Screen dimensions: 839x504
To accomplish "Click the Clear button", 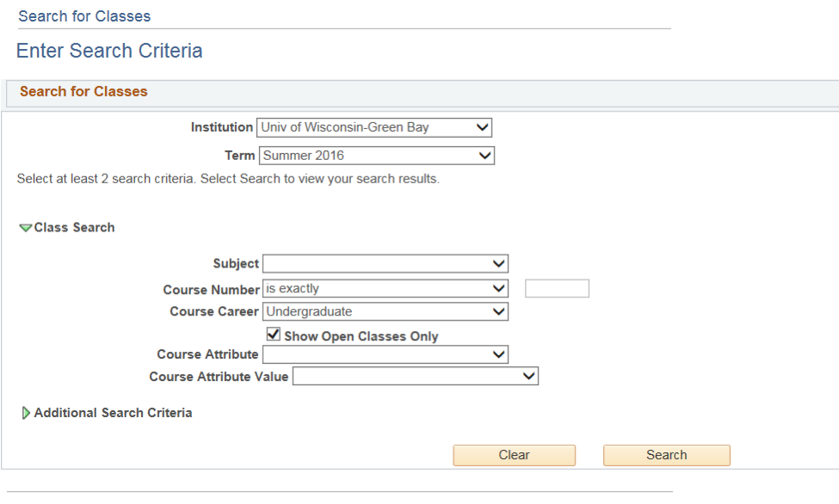I will tap(515, 455).
